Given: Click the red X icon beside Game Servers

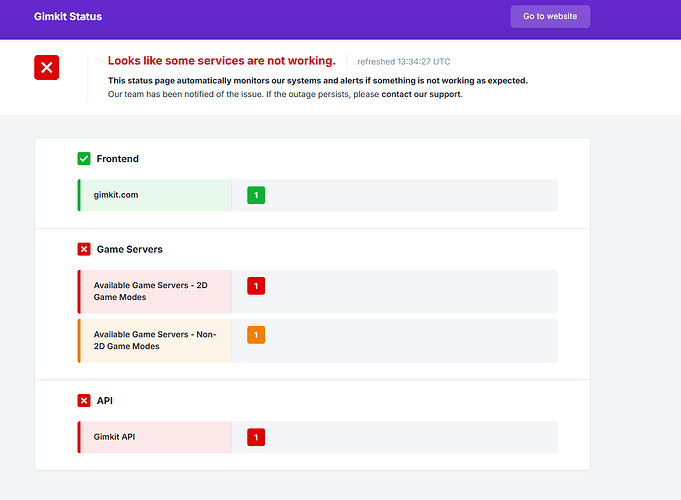Looking at the screenshot, I should coord(84,249).
